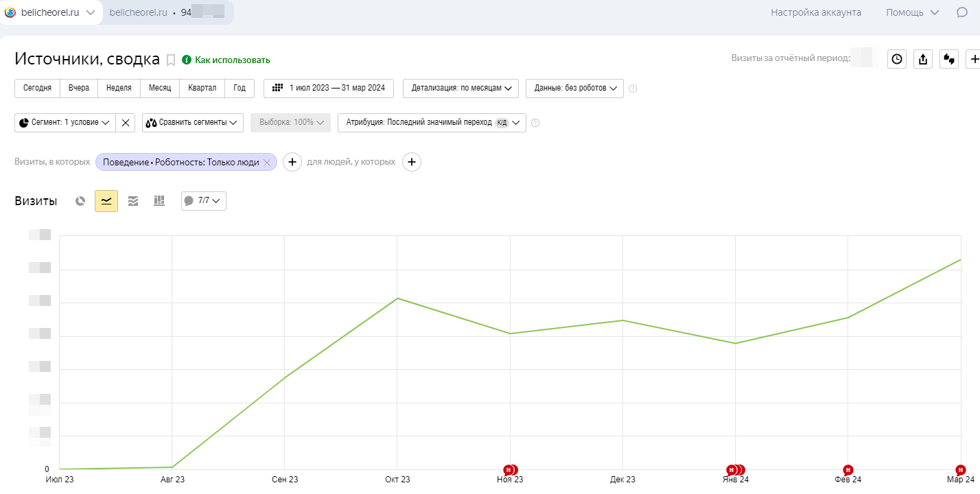Select the Месяц period

[160, 89]
